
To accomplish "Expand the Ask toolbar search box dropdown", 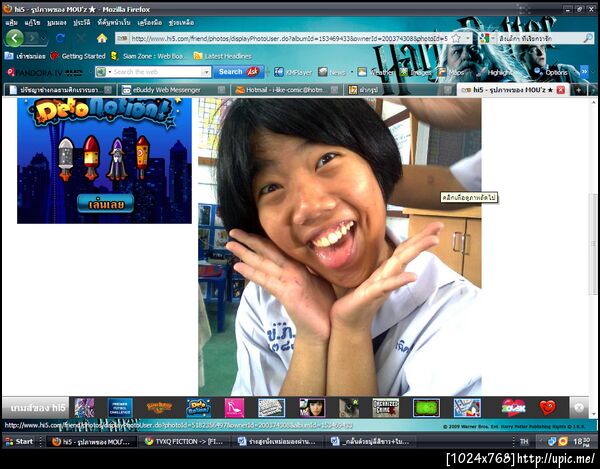I will pos(206,72).
